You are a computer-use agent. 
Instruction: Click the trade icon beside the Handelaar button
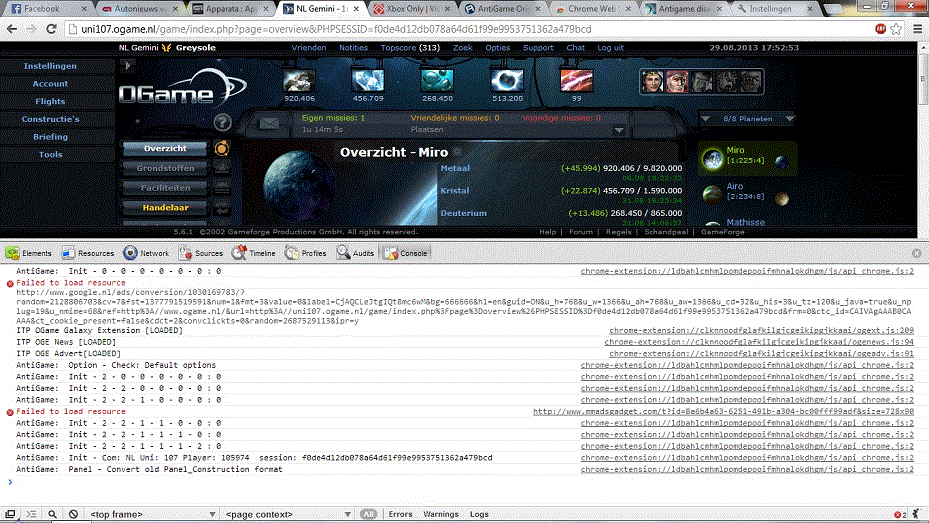(x=222, y=208)
